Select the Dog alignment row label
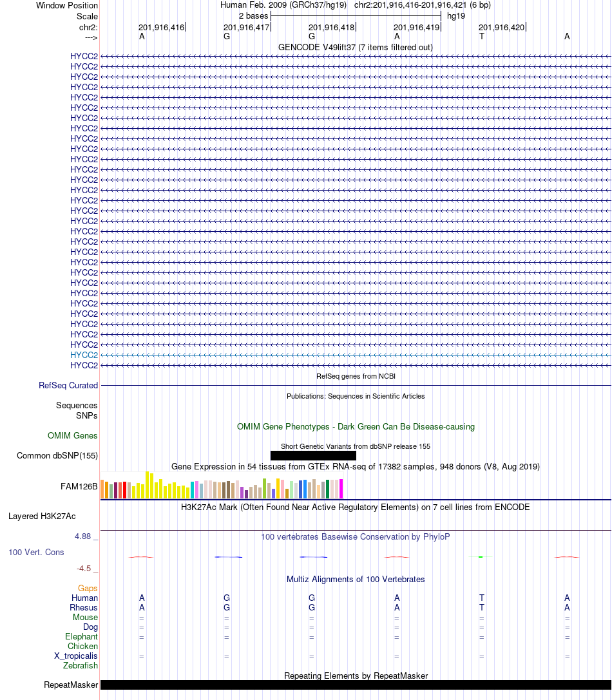The height and width of the screenshot is (700, 612). [x=90, y=627]
